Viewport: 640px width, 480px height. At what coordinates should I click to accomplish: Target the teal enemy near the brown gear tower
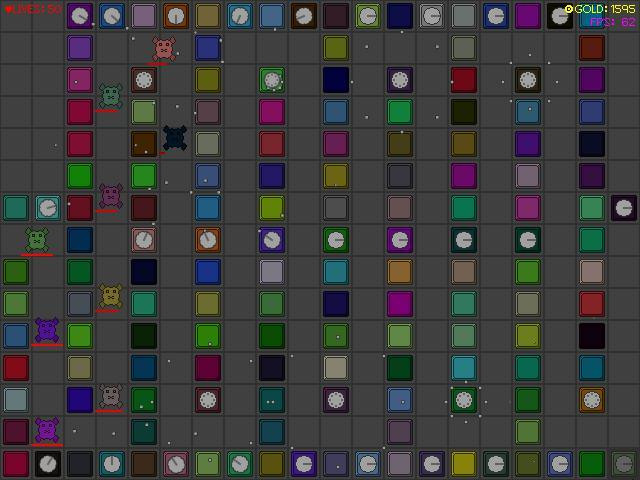[x=111, y=96]
